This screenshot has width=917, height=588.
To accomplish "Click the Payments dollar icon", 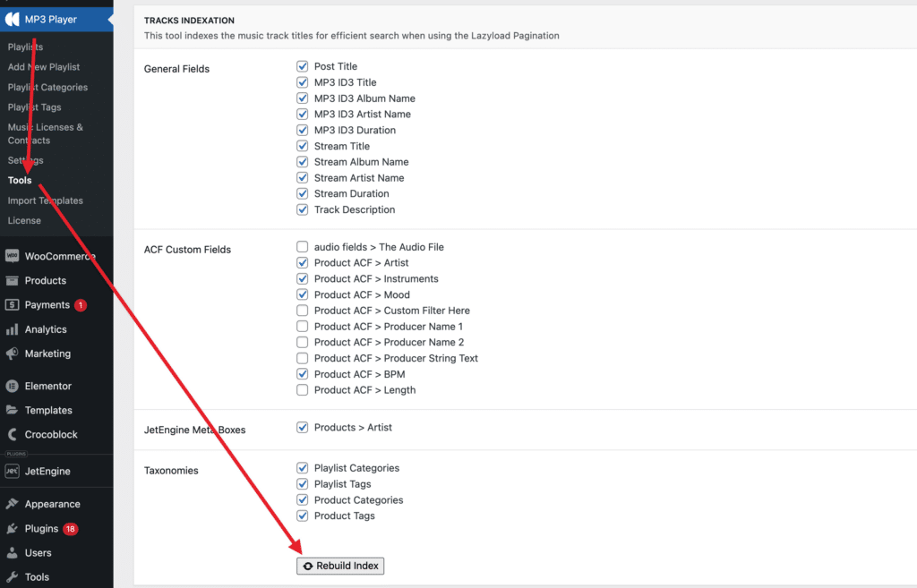I will (12, 304).
